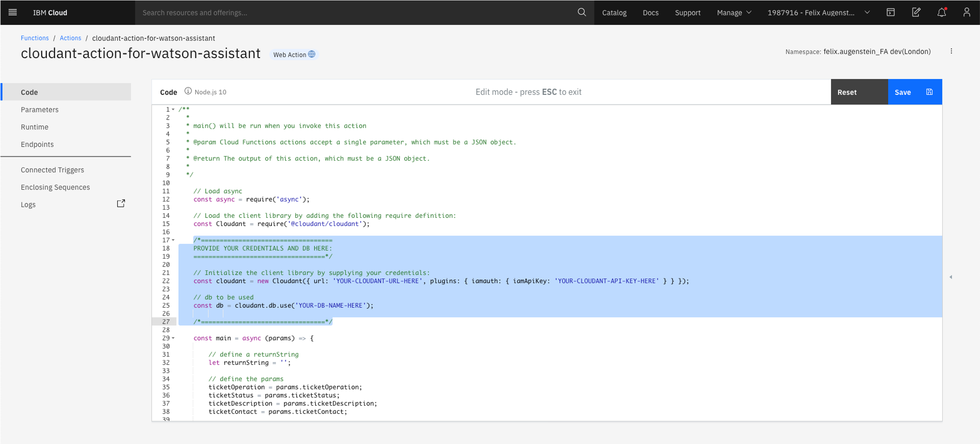Open the hamburger navigation menu
Viewport: 980px width, 444px height.
[x=13, y=12]
